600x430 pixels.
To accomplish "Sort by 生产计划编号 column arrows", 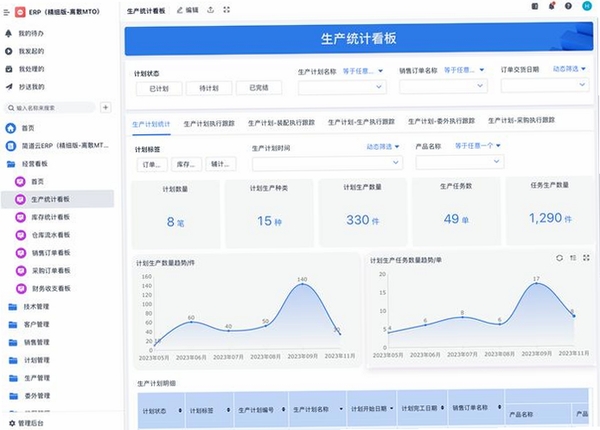I will point(284,409).
